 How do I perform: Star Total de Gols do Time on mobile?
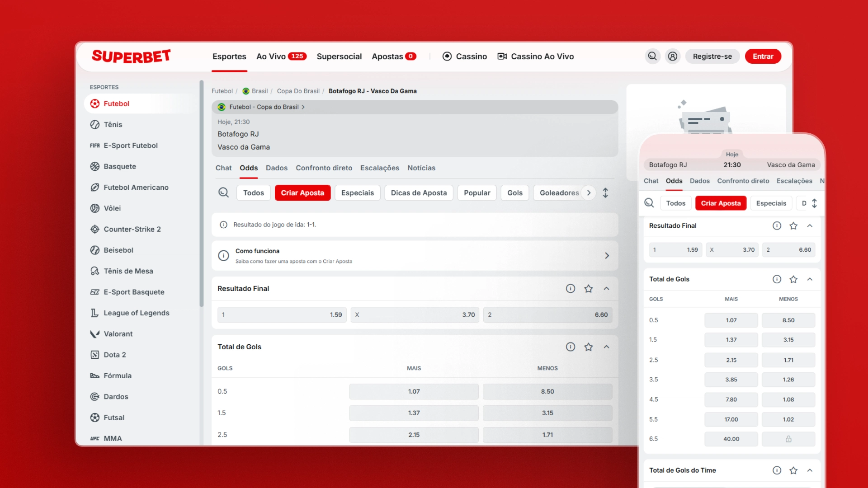[x=793, y=470]
